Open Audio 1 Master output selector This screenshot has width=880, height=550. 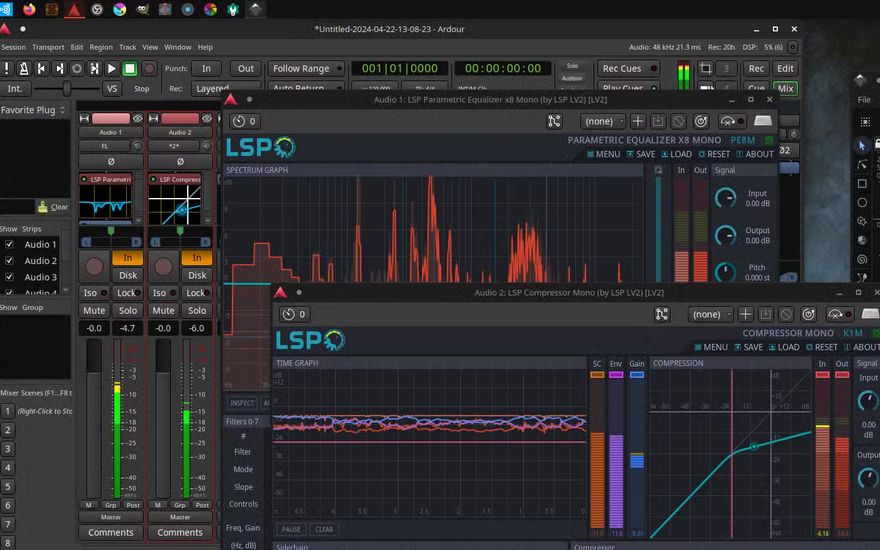(x=111, y=517)
